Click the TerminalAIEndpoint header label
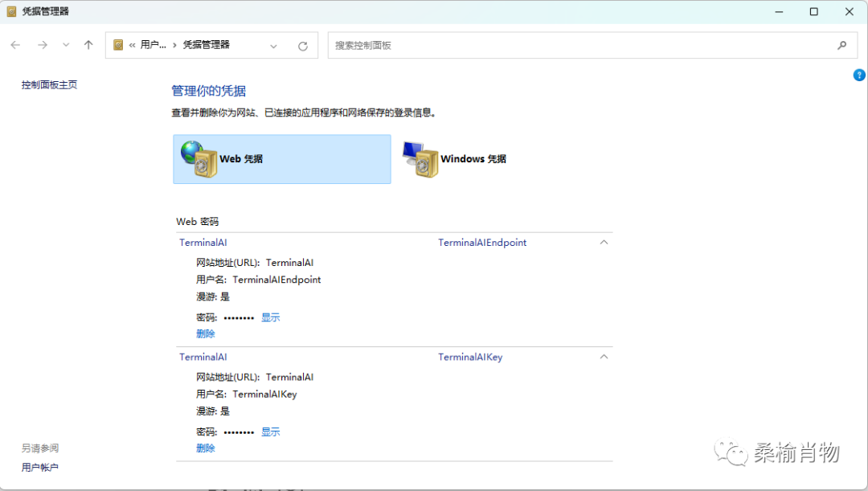This screenshot has height=491, width=868. coord(482,243)
